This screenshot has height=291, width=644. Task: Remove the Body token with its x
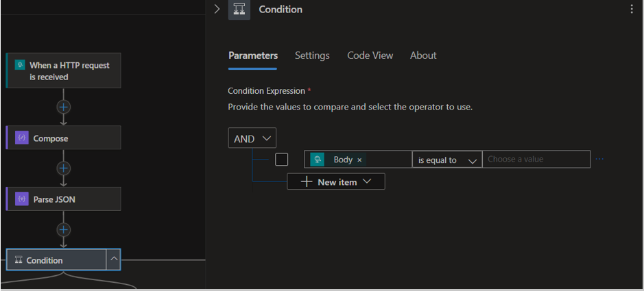click(x=359, y=160)
